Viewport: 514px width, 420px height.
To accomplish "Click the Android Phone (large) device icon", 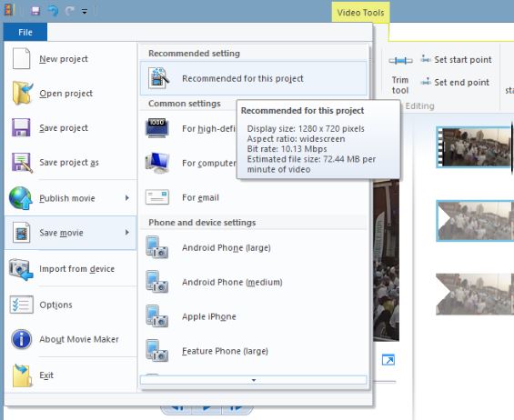I will [157, 247].
